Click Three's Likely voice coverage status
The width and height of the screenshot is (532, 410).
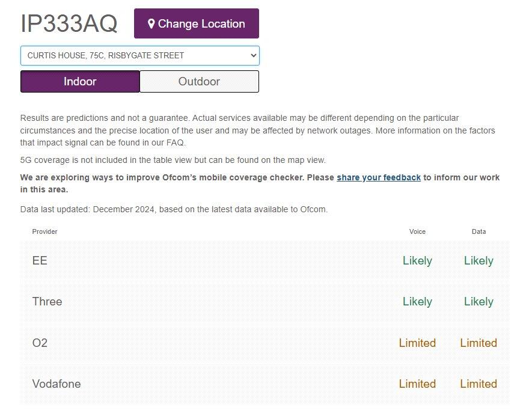(x=417, y=302)
